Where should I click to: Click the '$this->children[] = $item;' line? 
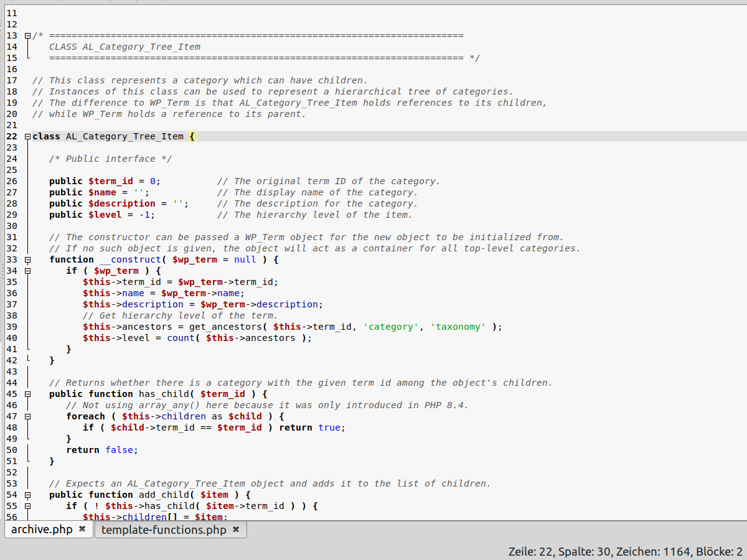click(x=156, y=517)
